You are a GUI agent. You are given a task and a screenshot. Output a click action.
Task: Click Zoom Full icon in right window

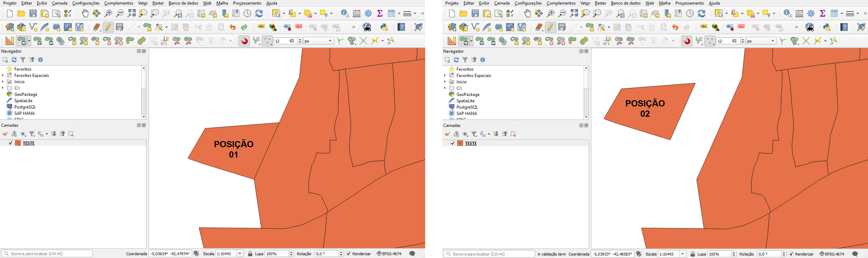[x=574, y=14]
